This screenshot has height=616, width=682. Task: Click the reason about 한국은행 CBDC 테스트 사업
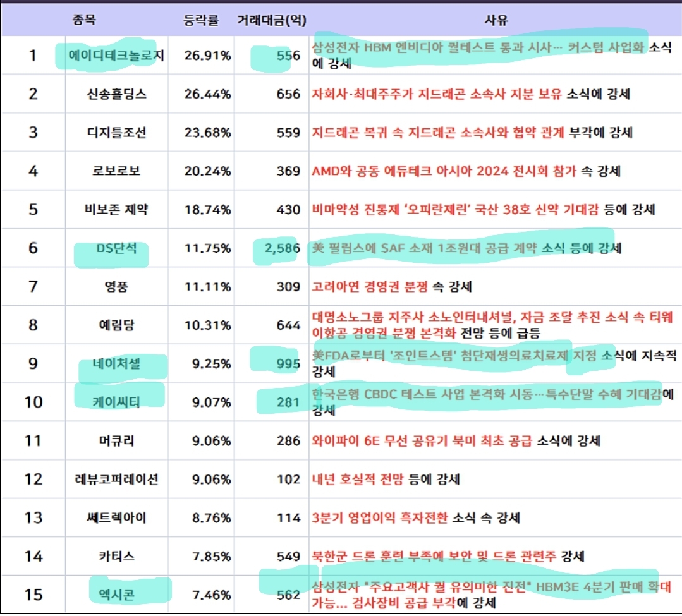click(x=493, y=402)
